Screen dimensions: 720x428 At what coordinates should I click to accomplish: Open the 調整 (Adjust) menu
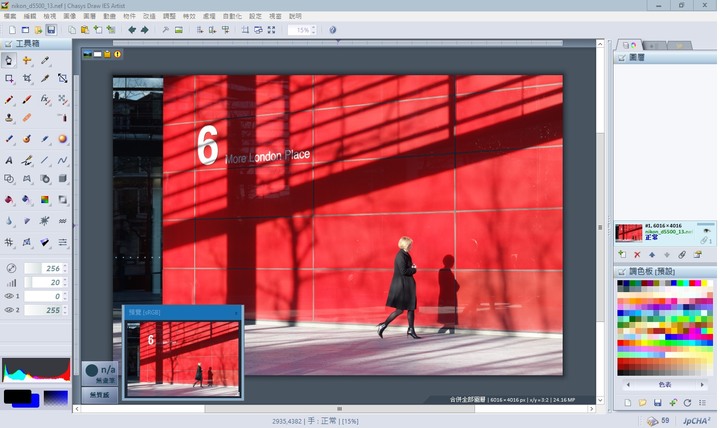coord(169,16)
